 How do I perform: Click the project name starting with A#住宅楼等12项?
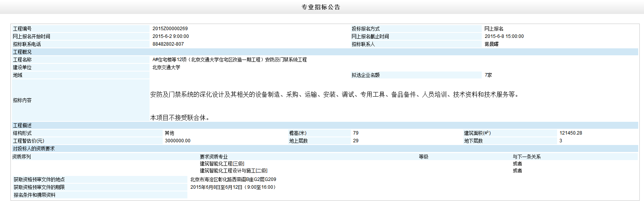pos(229,60)
